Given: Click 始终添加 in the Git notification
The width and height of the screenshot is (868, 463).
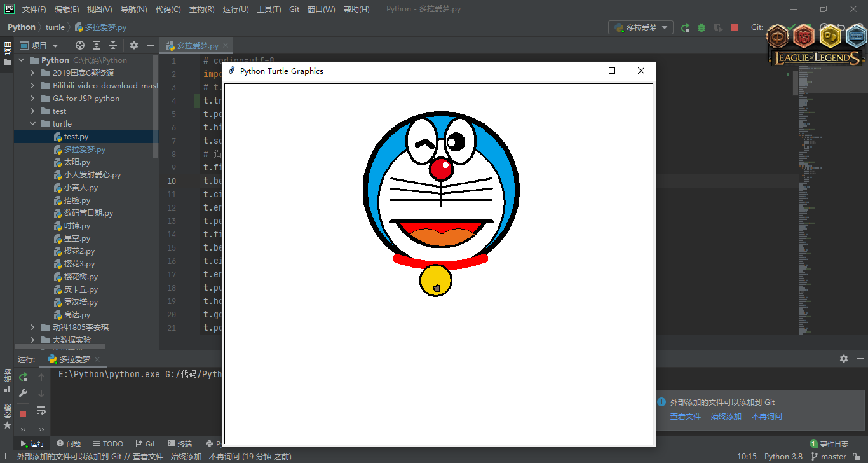Looking at the screenshot, I should coord(726,417).
